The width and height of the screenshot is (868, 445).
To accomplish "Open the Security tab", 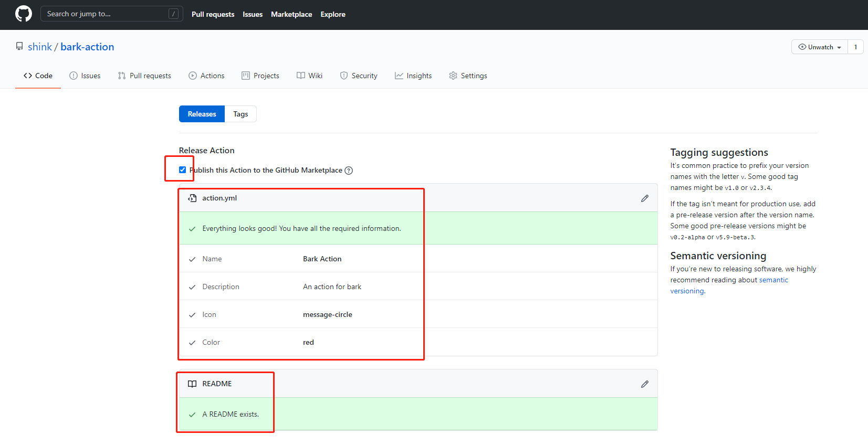I will [359, 76].
